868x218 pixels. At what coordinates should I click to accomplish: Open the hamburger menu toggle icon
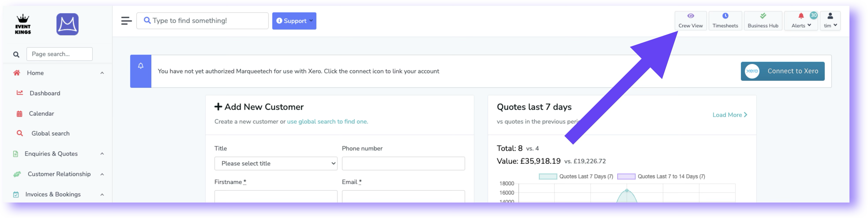click(126, 21)
